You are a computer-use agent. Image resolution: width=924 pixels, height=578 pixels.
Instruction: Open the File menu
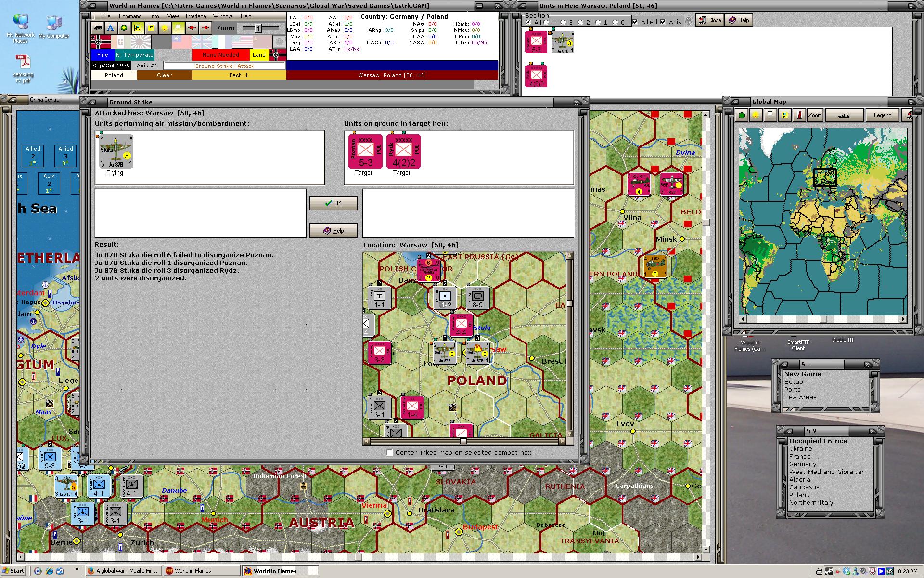106,16
